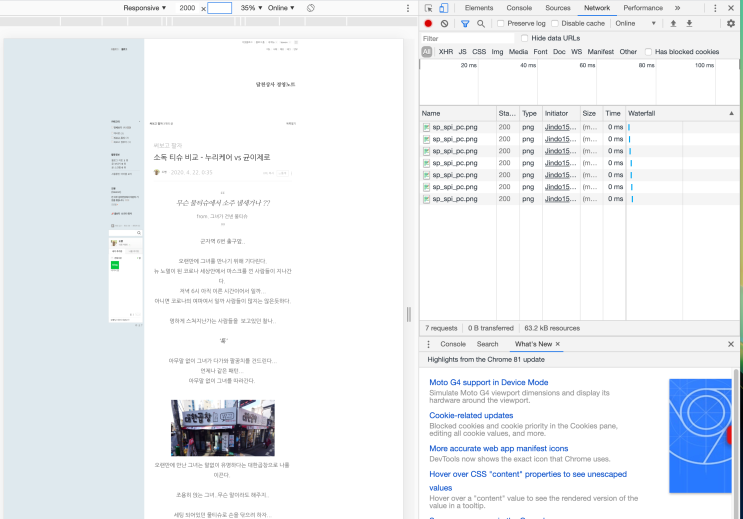This screenshot has width=743, height=519.
Task: Open Network panel Online throttling dropdown
Action: [x=635, y=23]
